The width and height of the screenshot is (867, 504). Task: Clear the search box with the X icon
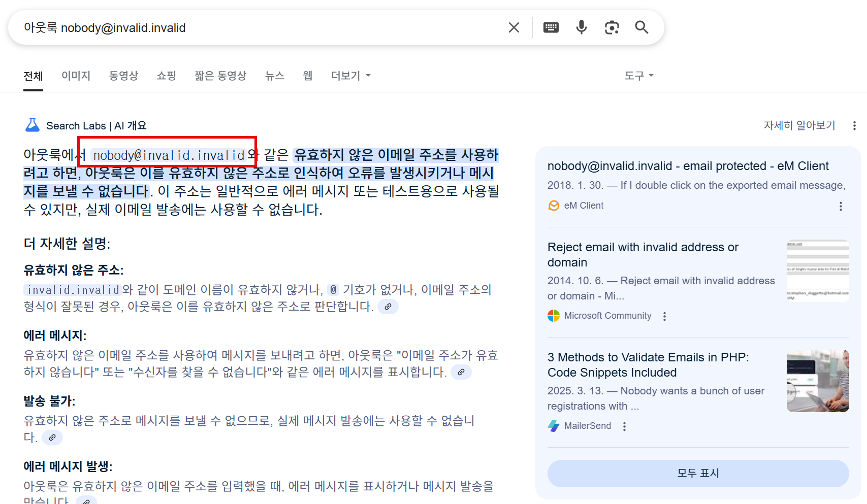514,27
